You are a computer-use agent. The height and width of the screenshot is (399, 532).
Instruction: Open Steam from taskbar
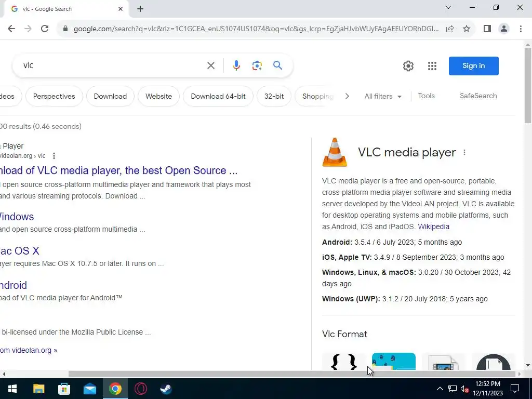click(x=166, y=389)
